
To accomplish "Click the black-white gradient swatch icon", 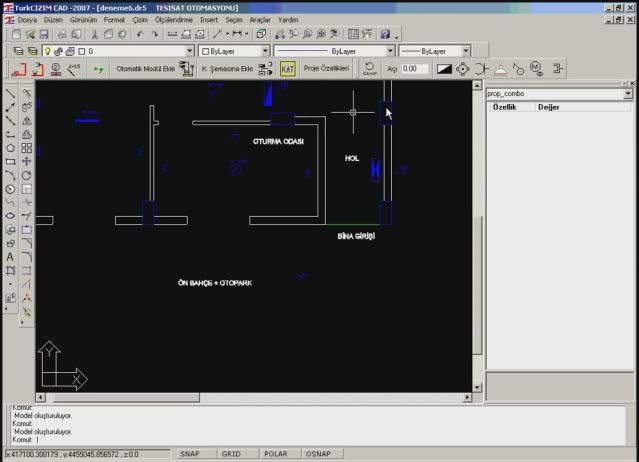I will (444, 69).
